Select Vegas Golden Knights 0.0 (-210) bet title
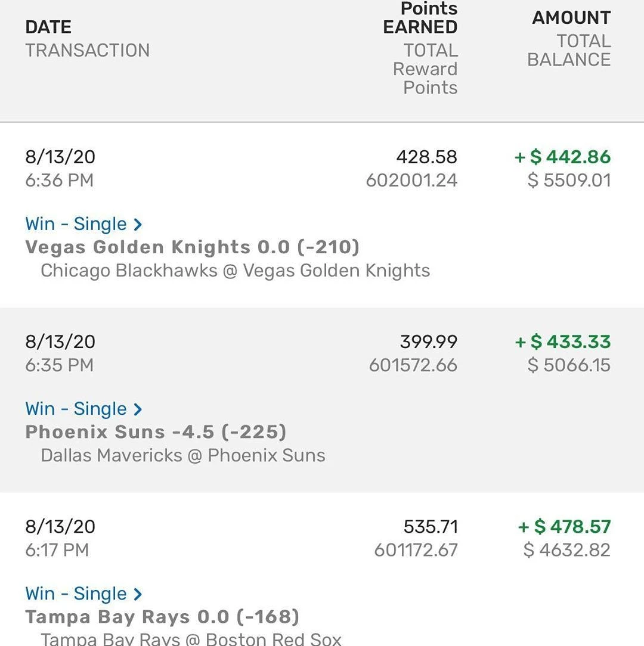Screen dimensions: 644x646 tap(192, 247)
